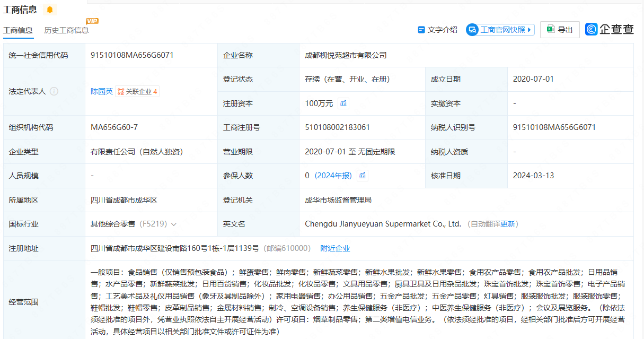Click the chart icon next to 100万元
Image resolution: width=644 pixels, height=339 pixels.
point(343,103)
